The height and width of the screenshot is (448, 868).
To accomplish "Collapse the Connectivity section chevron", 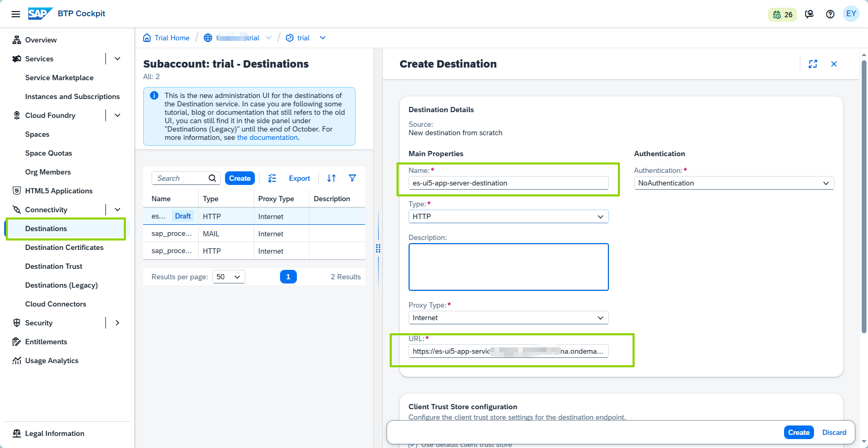I will point(117,210).
